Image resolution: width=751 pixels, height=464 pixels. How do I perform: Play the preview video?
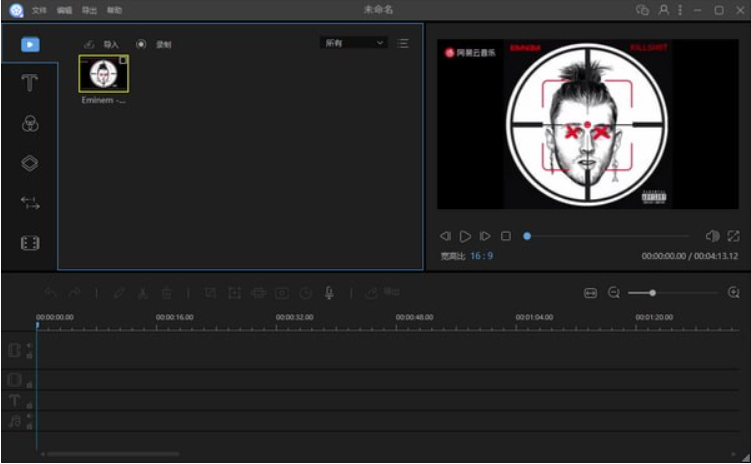tap(465, 236)
